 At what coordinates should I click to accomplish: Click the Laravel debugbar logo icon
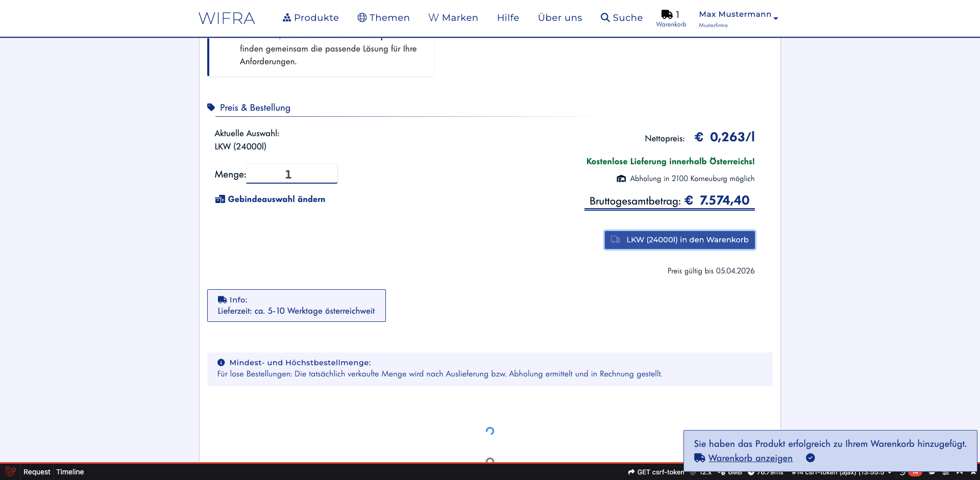click(10, 471)
